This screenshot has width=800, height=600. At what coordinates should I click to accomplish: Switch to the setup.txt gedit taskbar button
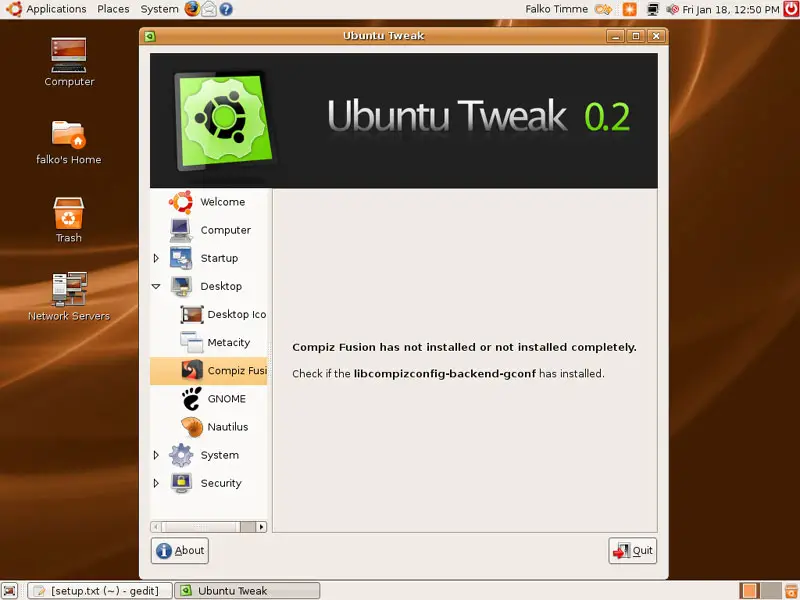point(100,590)
